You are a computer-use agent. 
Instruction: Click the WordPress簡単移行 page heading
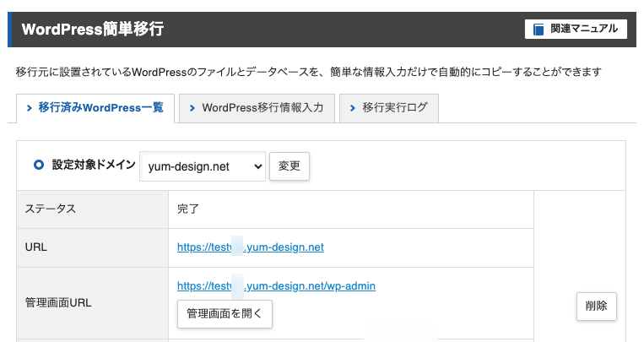93,30
